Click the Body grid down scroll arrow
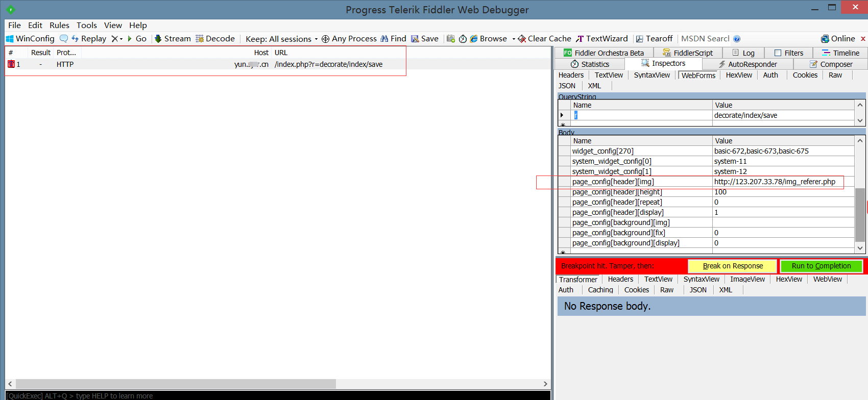 [860, 248]
